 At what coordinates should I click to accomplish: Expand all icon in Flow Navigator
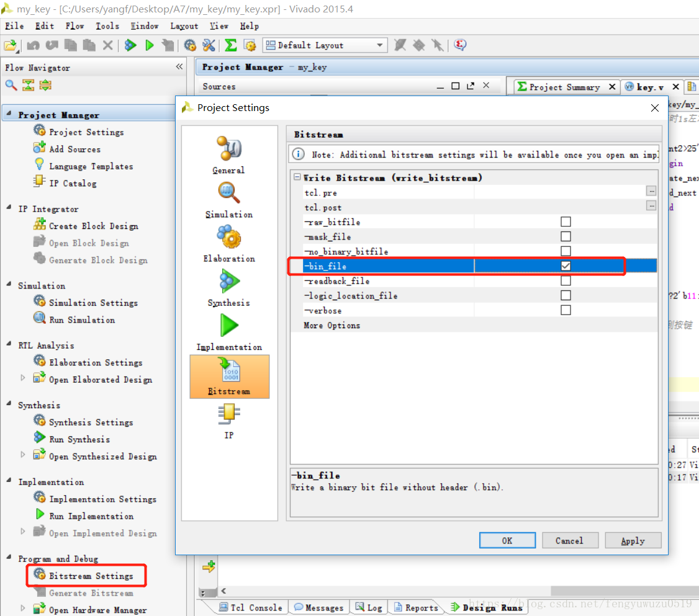45,85
